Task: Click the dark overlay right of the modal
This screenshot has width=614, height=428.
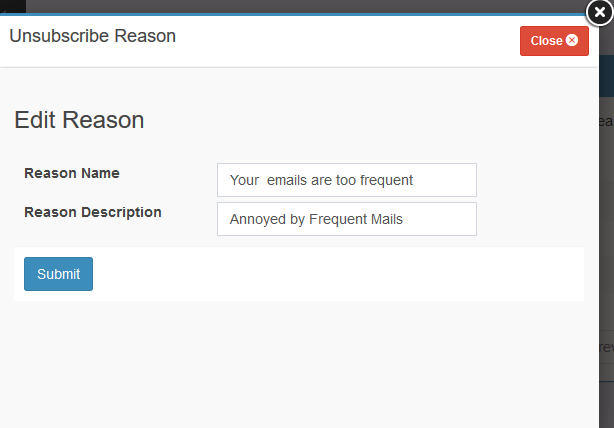Action: click(606, 250)
